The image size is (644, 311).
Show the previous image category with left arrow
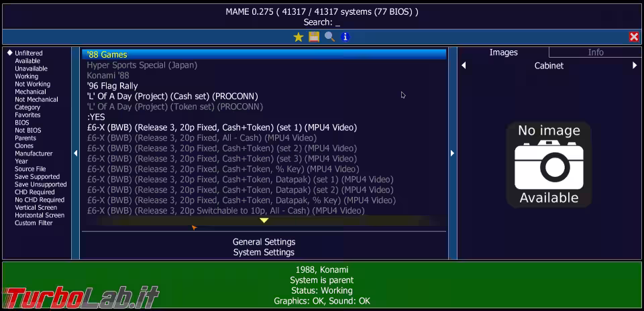pyautogui.click(x=464, y=66)
